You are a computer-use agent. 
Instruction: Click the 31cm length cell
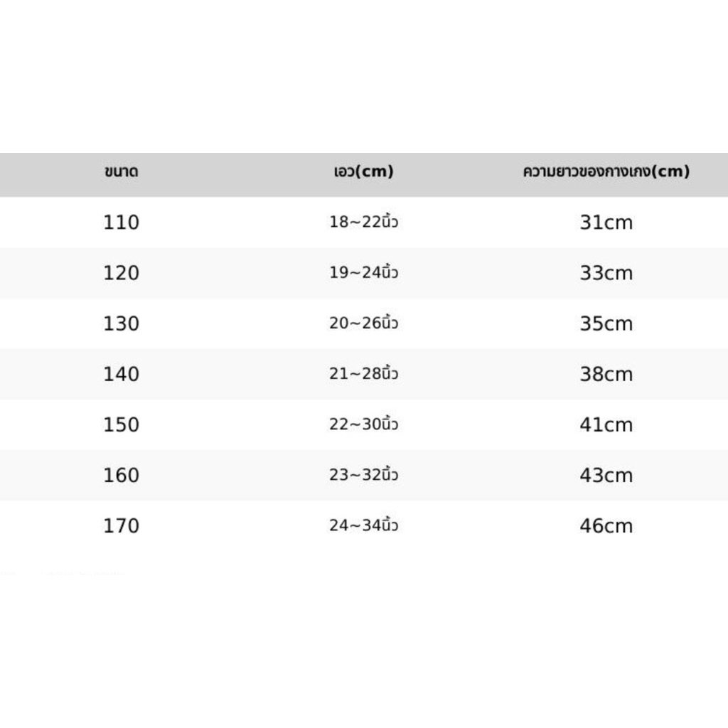(x=606, y=223)
